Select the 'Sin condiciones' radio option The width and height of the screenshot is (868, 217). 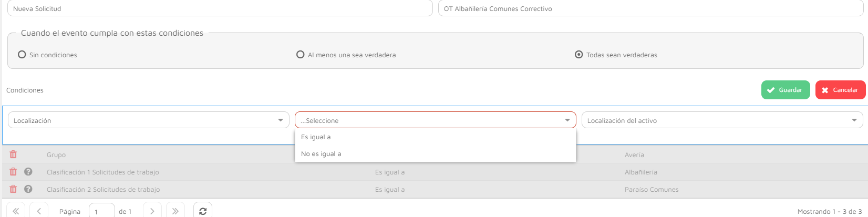(22, 55)
